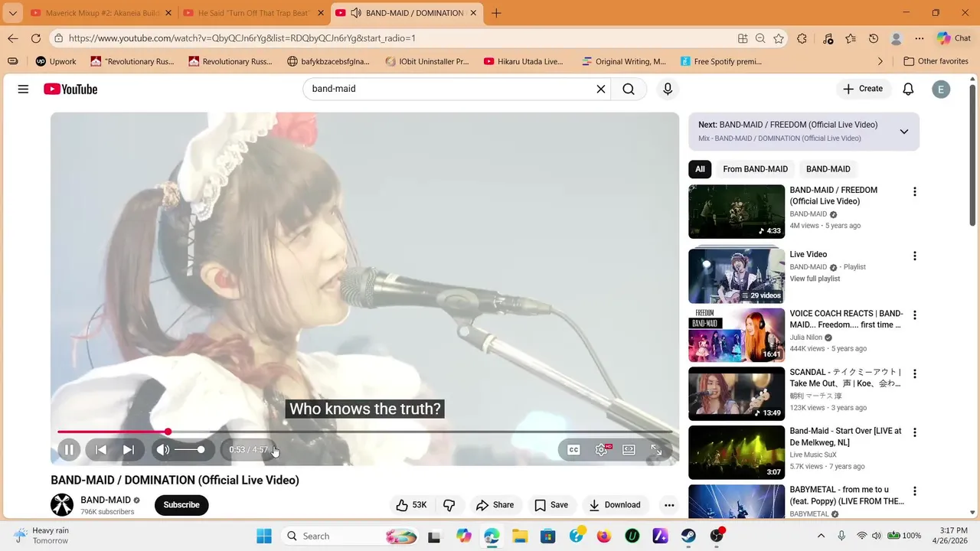Open the BAND-MAID channel name link
The width and height of the screenshot is (980, 551).
tap(106, 500)
